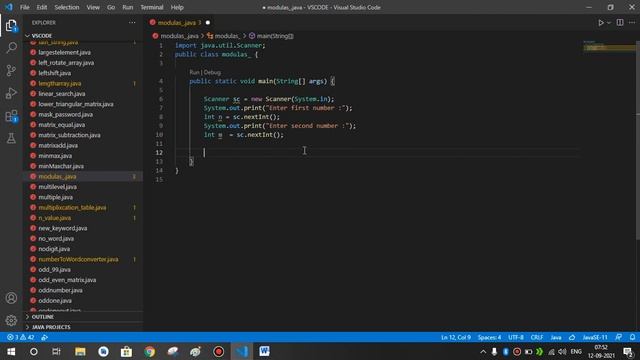
Task: Open the Terminal menu
Action: [x=151, y=7]
